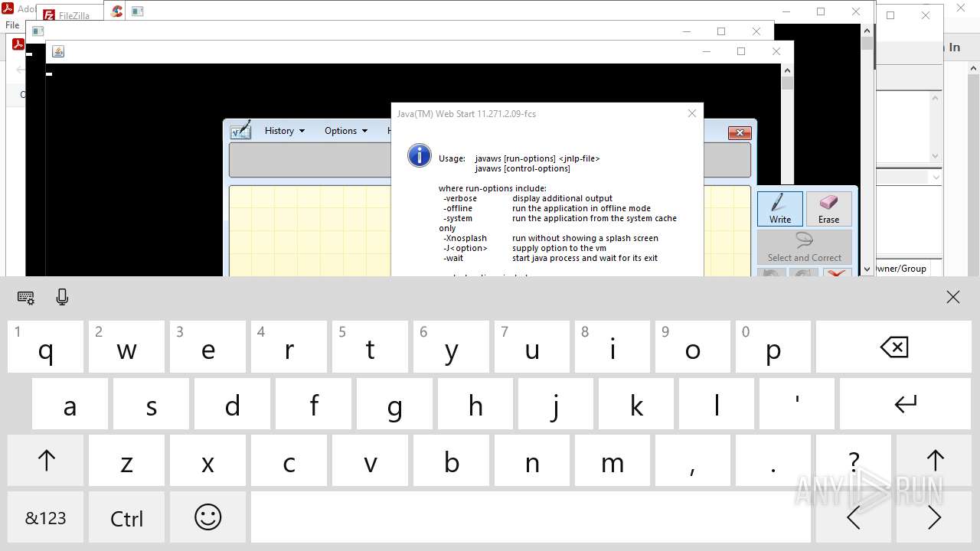Tap the r key
Screen dimensions: 980x551
(x=289, y=347)
